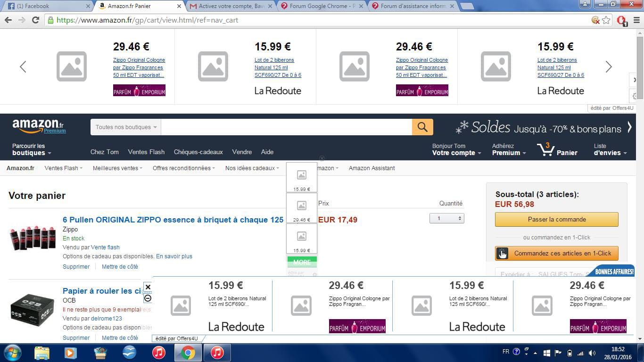Viewport: 644px width, 362px height.
Task: Switch to Chrome in the taskbar
Action: coord(188,353)
